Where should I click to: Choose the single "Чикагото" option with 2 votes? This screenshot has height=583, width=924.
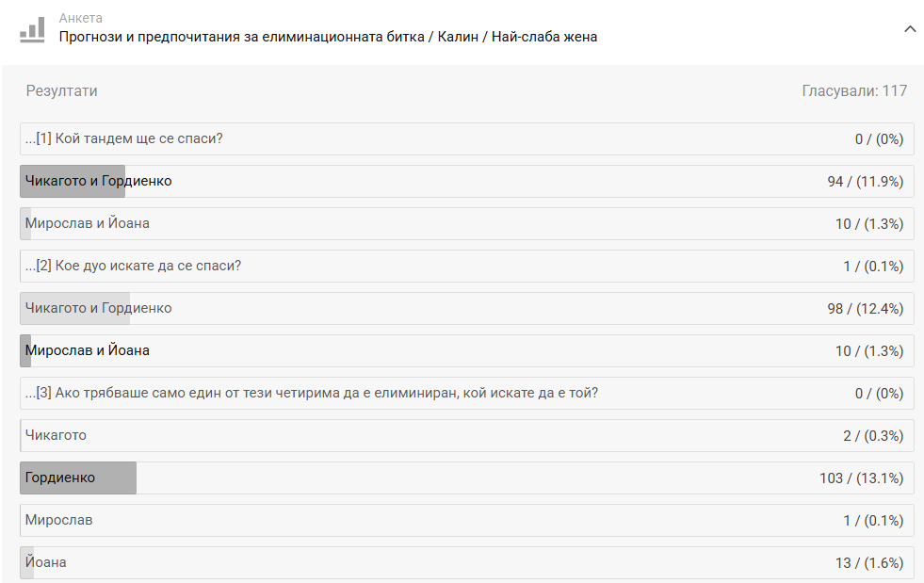click(57, 435)
